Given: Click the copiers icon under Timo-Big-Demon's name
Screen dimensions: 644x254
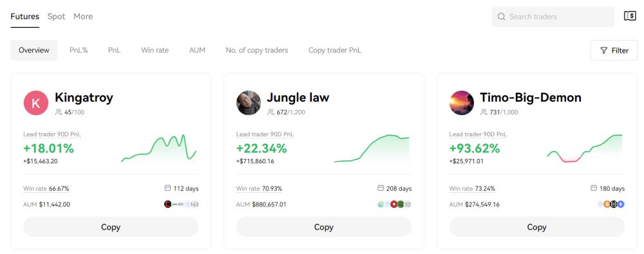Looking at the screenshot, I should 484,112.
